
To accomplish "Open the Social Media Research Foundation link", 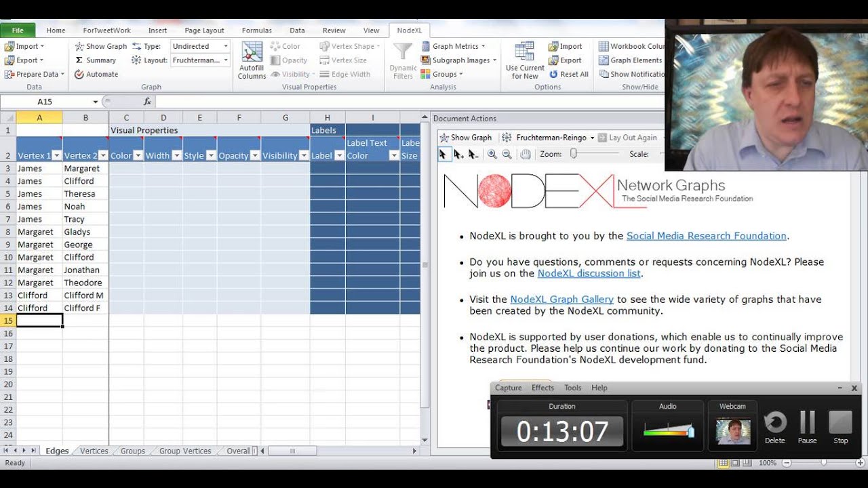I will coord(707,236).
